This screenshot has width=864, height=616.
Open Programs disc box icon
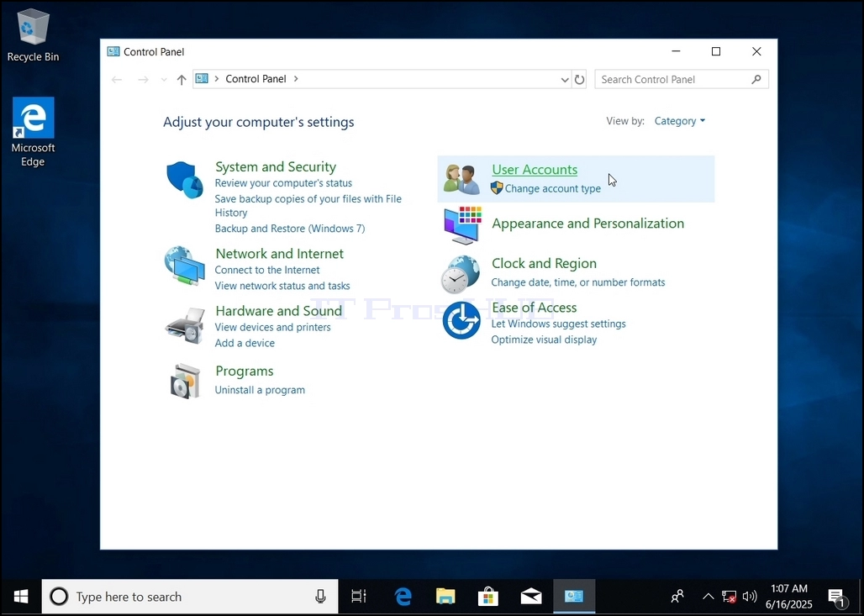click(185, 381)
